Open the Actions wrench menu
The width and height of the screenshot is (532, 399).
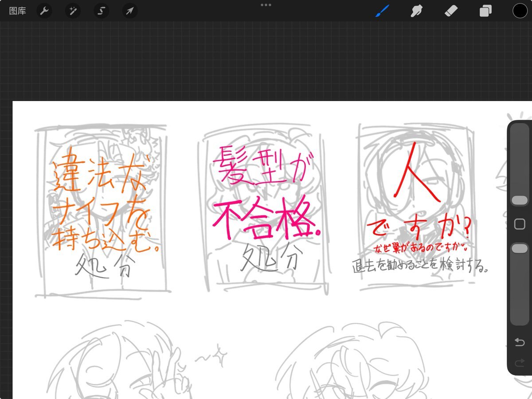click(43, 11)
